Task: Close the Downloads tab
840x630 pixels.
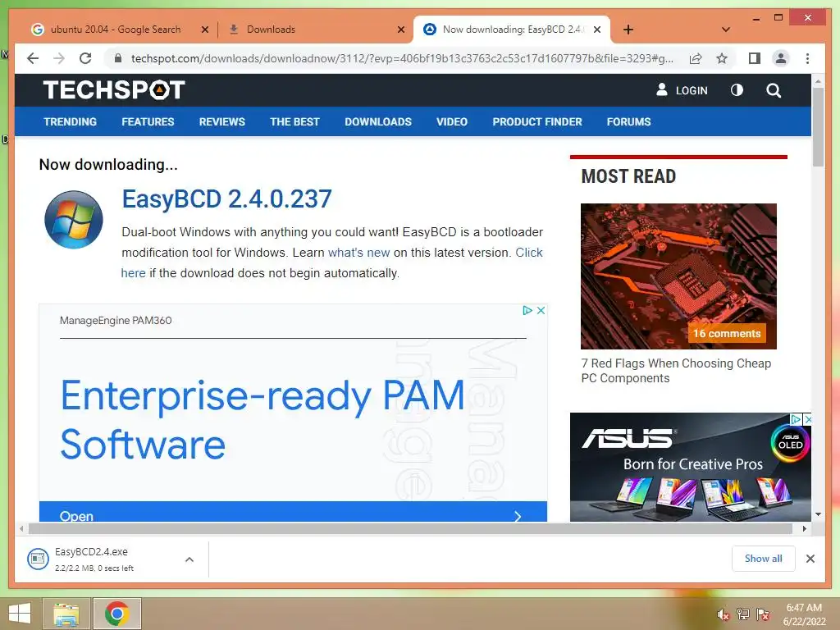Action: [x=400, y=30]
